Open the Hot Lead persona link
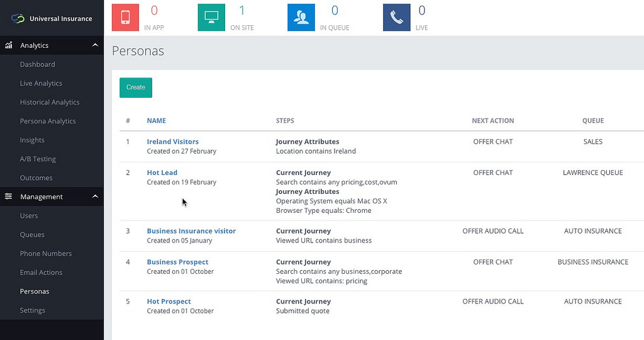 click(162, 173)
